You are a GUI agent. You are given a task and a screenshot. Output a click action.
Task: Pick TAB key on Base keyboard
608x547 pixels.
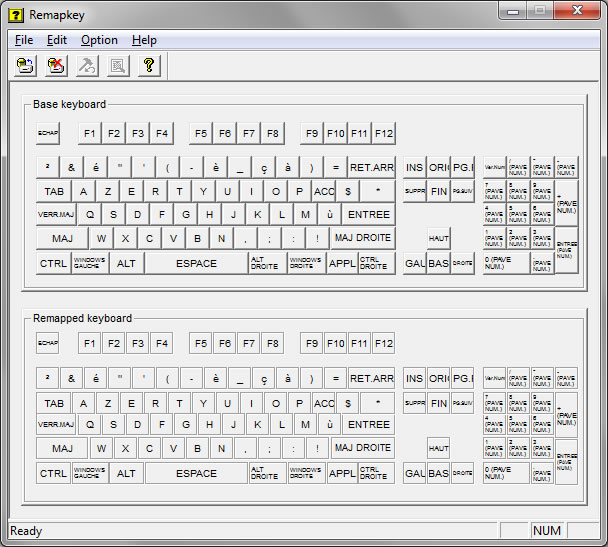[x=54, y=192]
